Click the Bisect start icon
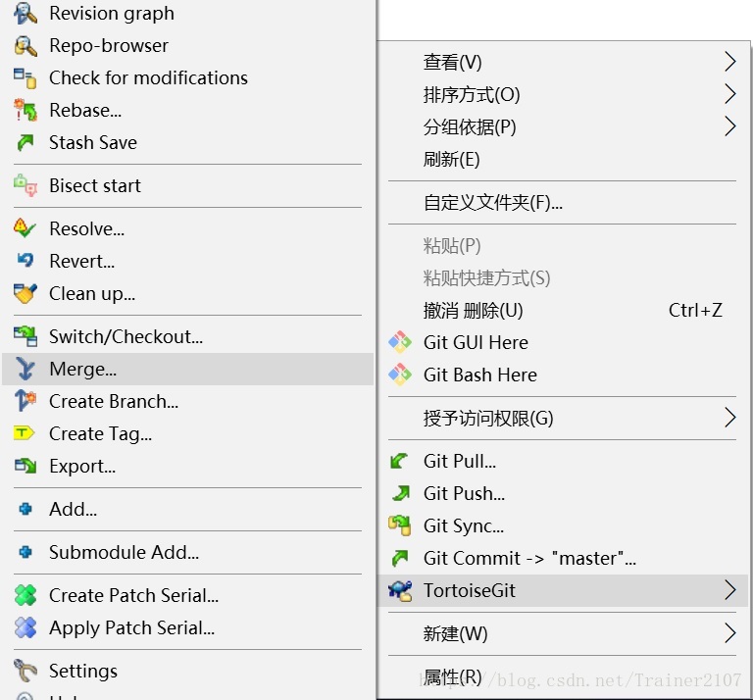Image resolution: width=753 pixels, height=700 pixels. coord(25,186)
